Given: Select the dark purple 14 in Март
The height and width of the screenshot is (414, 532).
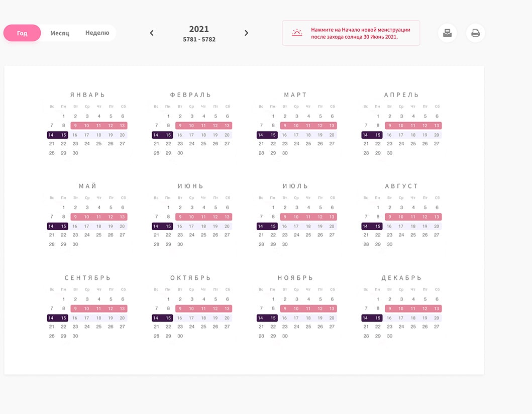Looking at the screenshot, I should coord(261,135).
